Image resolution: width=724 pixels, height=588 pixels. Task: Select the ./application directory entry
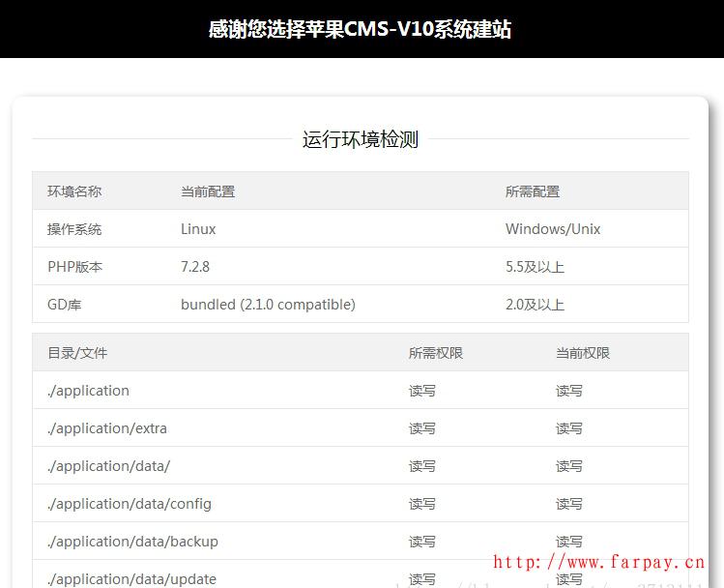88,391
